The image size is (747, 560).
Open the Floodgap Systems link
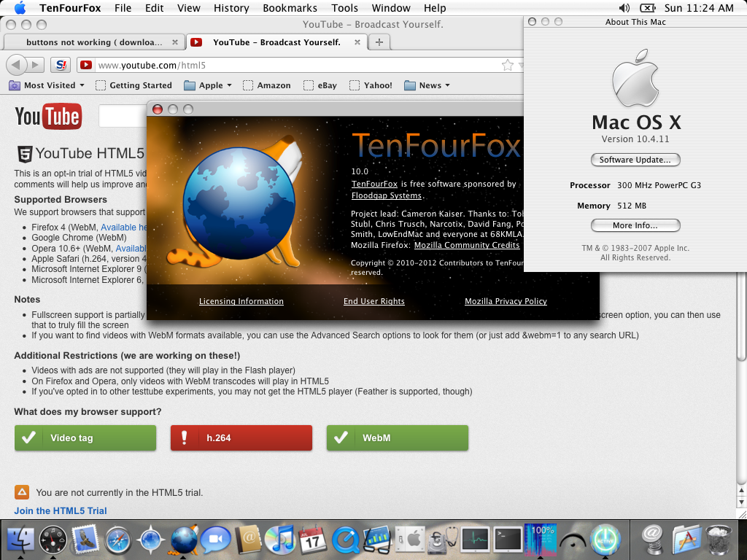tap(387, 195)
